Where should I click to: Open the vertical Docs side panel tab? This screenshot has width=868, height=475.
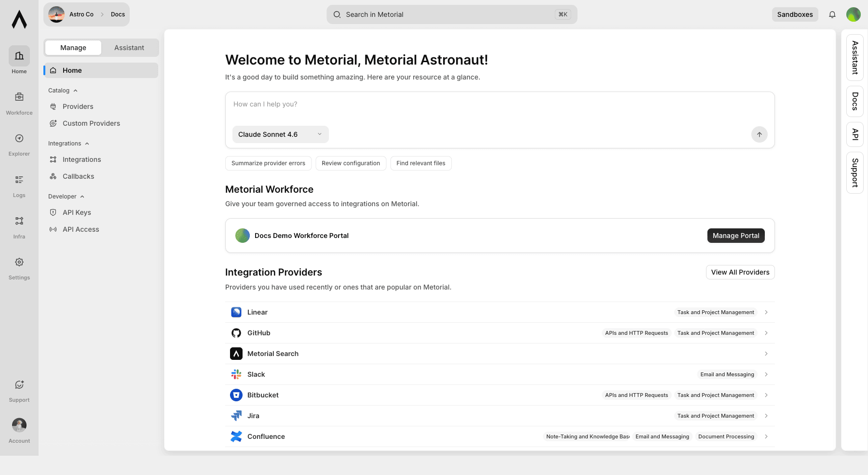(855, 101)
